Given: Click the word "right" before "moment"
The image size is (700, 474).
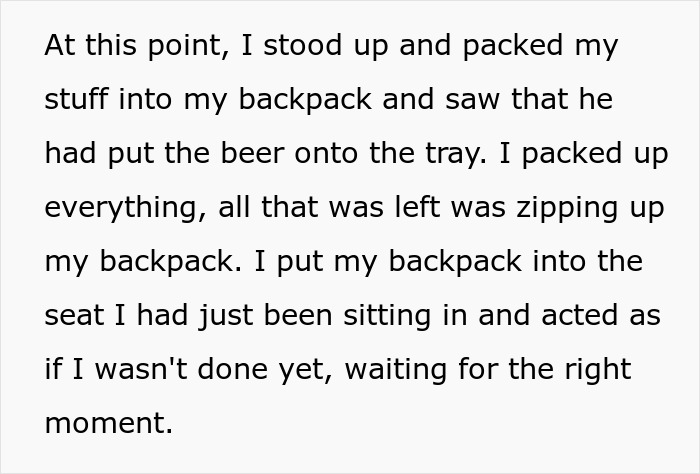Looking at the screenshot, I should (595, 370).
